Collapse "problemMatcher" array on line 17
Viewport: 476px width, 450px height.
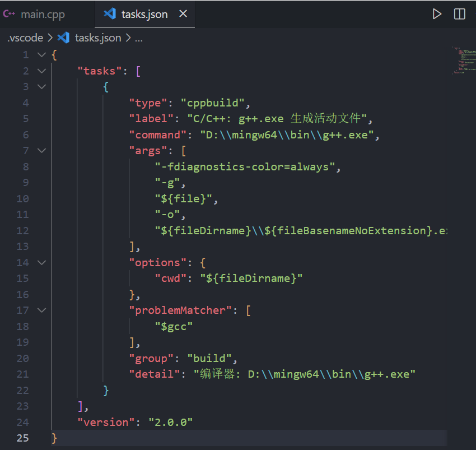pos(41,310)
